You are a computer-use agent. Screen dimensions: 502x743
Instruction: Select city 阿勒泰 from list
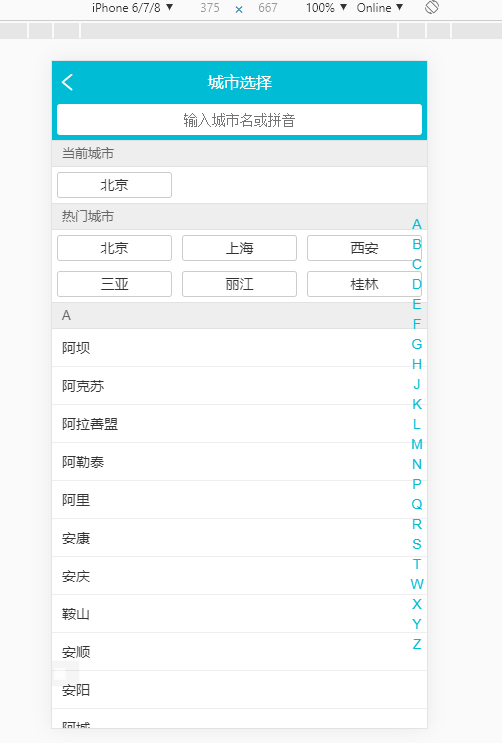239,462
